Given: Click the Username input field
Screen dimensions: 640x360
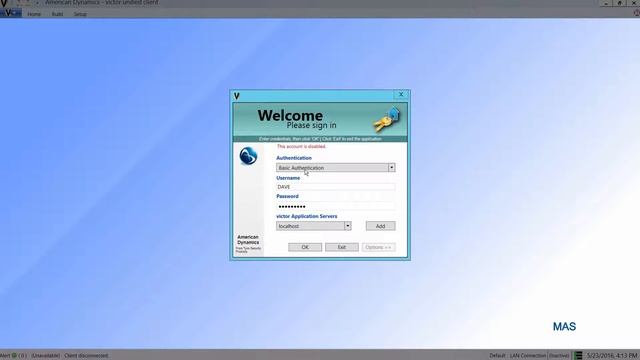Looking at the screenshot, I should [336, 187].
